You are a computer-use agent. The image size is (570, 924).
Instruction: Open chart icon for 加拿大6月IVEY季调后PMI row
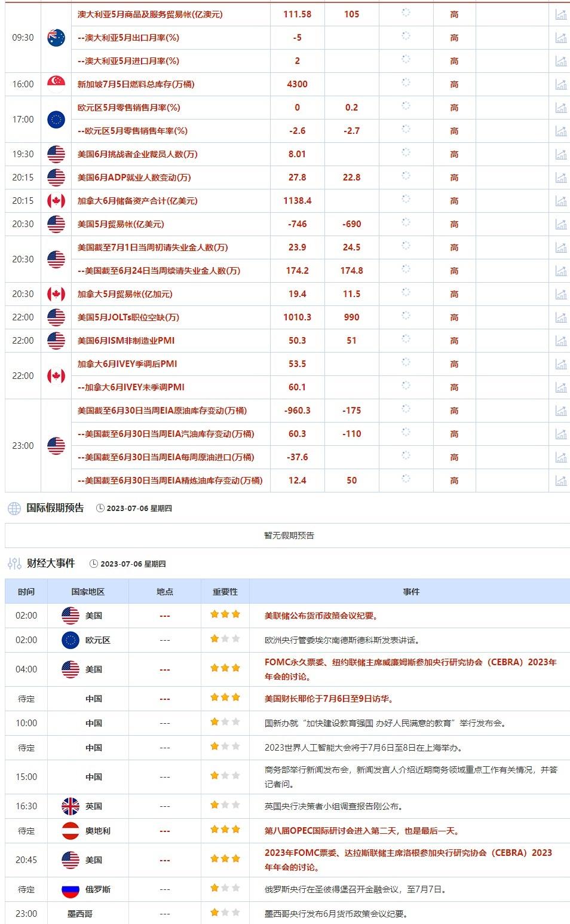click(x=561, y=364)
